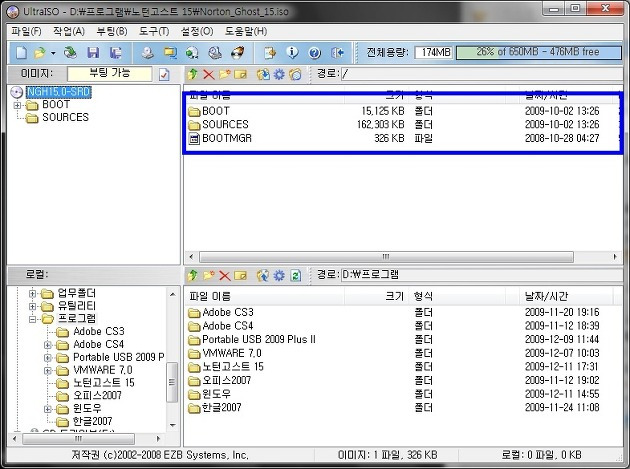The image size is (630, 469).
Task: Click the folder with disc icon in image toolbar
Action: (x=295, y=74)
